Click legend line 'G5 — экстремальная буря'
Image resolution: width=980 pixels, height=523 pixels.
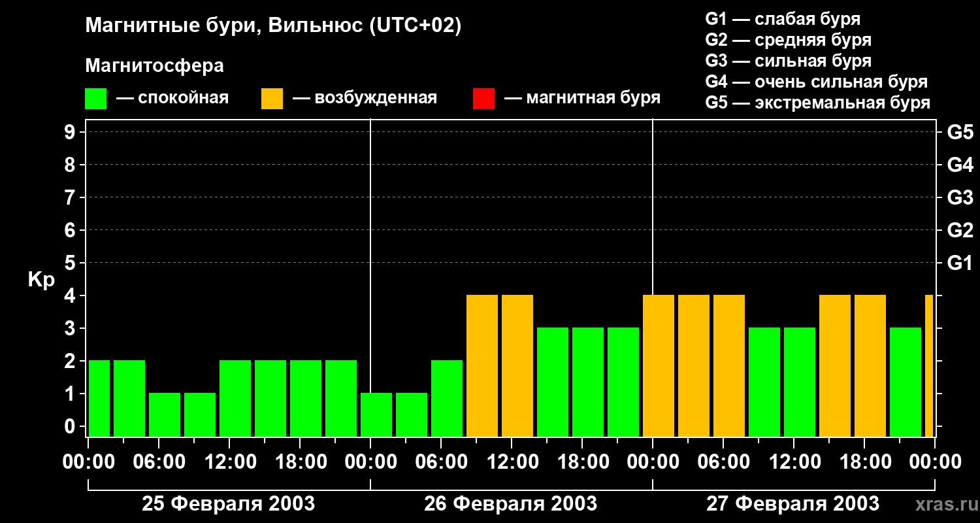(817, 103)
